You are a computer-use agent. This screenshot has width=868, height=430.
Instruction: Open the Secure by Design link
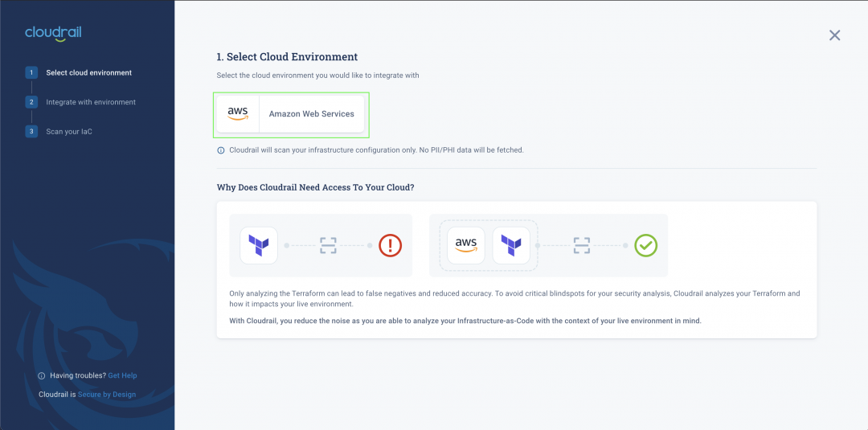(107, 395)
